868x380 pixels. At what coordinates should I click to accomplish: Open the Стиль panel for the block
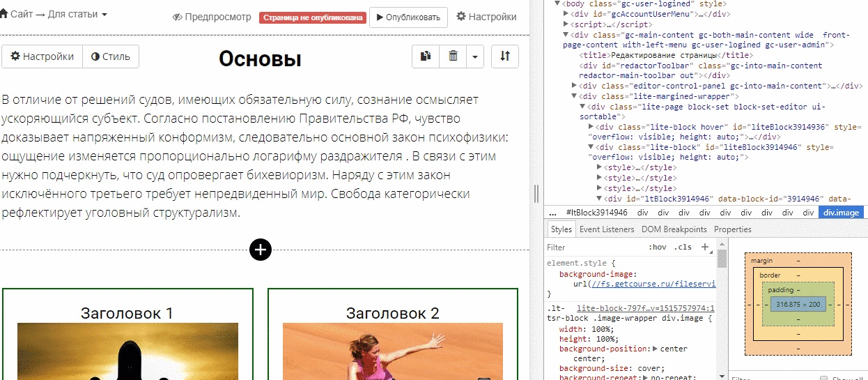[x=111, y=56]
